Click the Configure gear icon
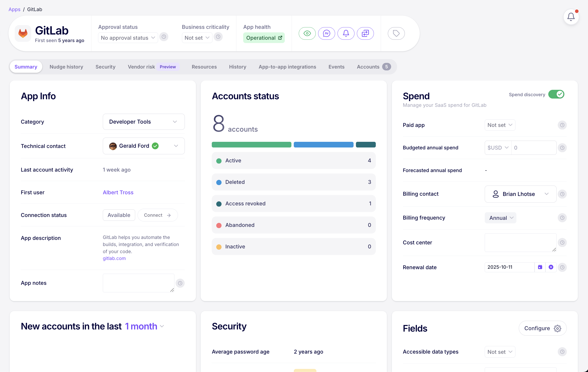Screen dimensions: 588x372 tap(558, 328)
